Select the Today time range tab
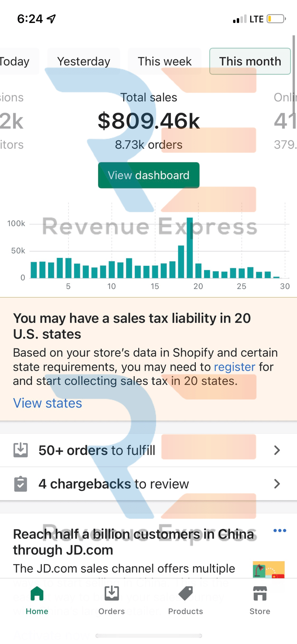This screenshot has height=644, width=297. (x=15, y=61)
